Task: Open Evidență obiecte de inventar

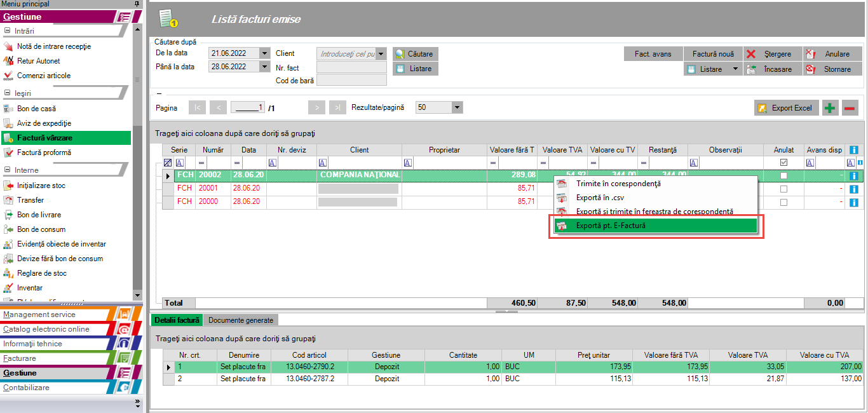Action: click(62, 244)
